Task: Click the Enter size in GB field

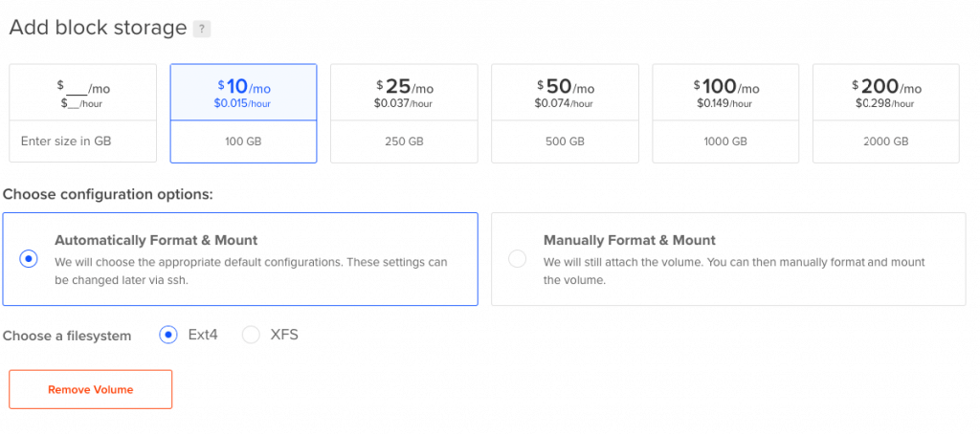Action: pyautogui.click(x=83, y=141)
